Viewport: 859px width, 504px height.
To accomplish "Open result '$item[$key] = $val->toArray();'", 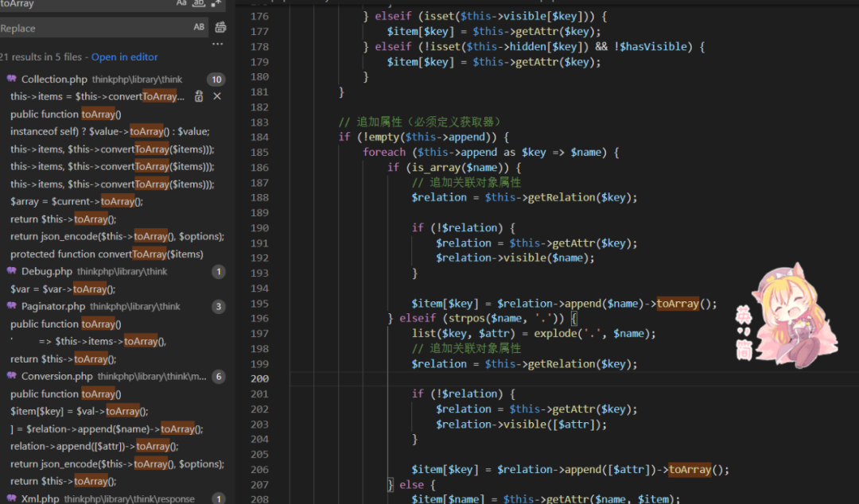I will coord(80,412).
